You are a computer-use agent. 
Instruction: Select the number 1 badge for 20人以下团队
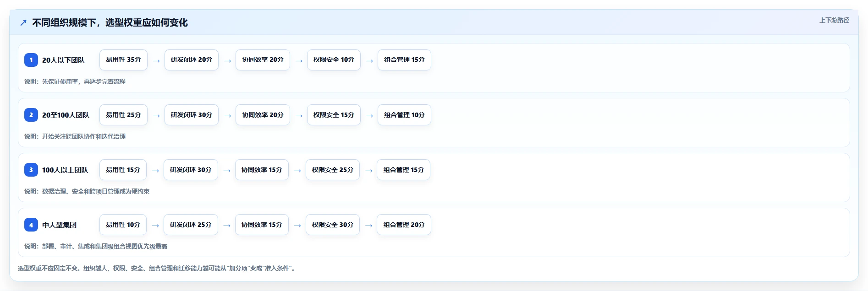pos(31,60)
